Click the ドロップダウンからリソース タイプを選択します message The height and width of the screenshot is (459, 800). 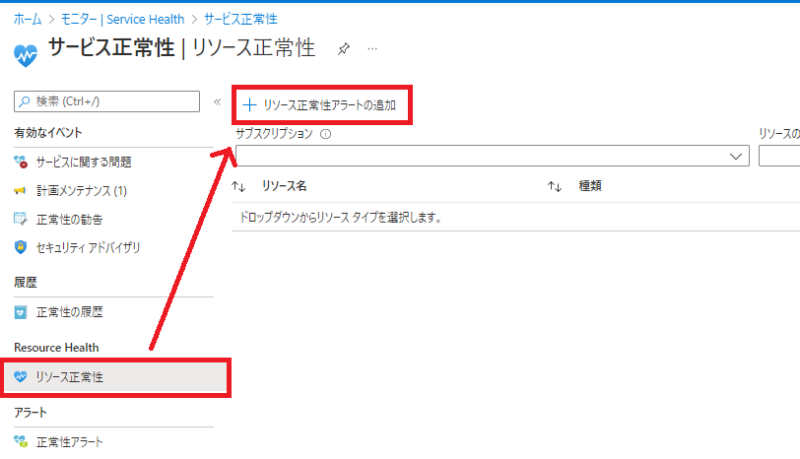(x=340, y=218)
